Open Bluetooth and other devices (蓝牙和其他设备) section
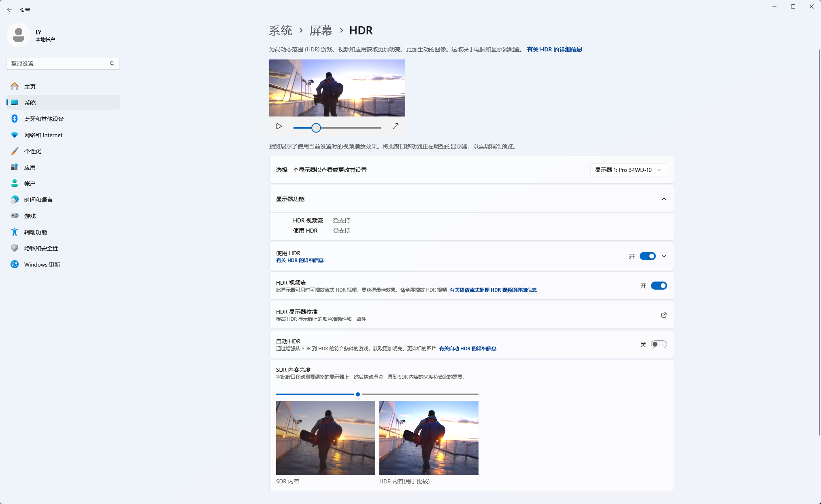This screenshot has height=504, width=821. tap(44, 119)
